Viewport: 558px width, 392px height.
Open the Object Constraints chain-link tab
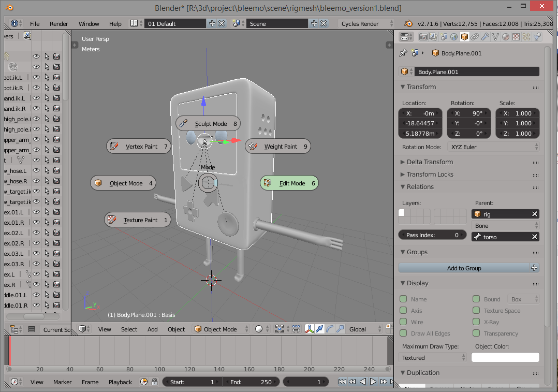coord(475,37)
